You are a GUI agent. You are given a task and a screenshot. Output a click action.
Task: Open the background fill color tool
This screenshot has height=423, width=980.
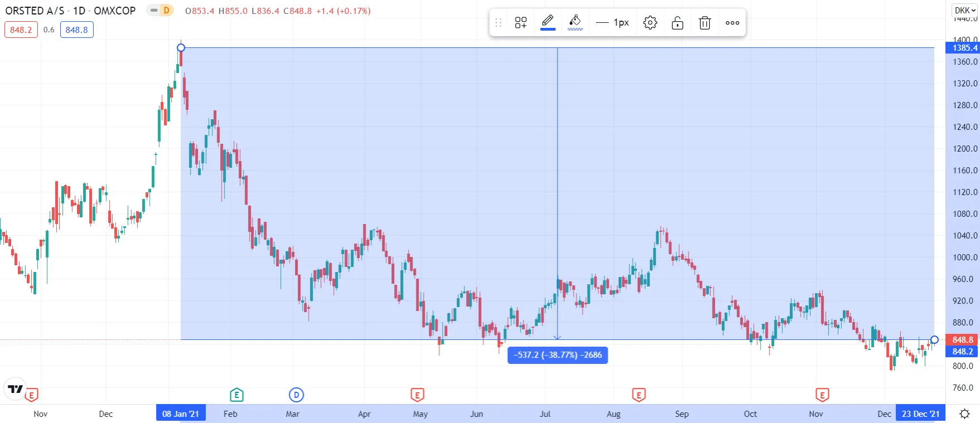[x=575, y=22]
